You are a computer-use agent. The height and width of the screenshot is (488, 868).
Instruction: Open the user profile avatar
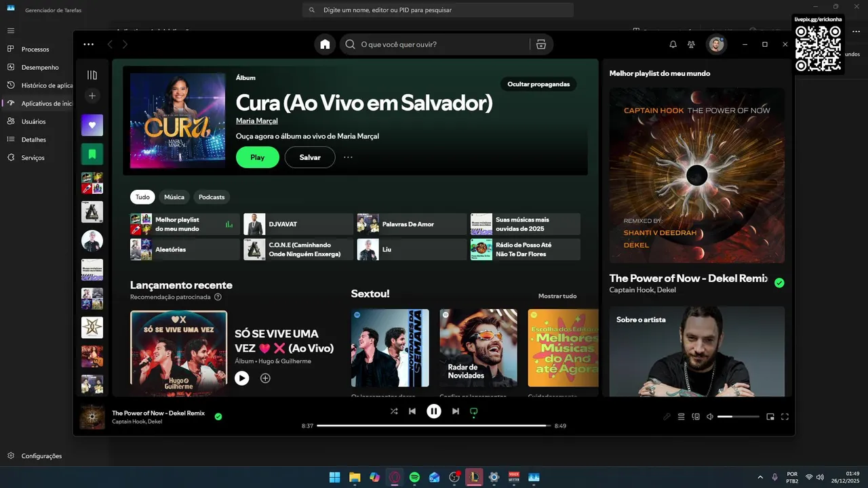tap(716, 44)
